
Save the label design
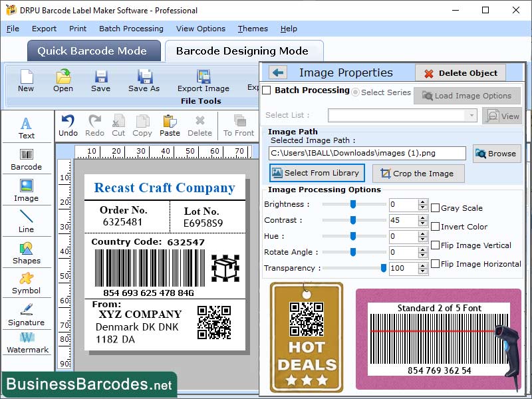pyautogui.click(x=100, y=81)
